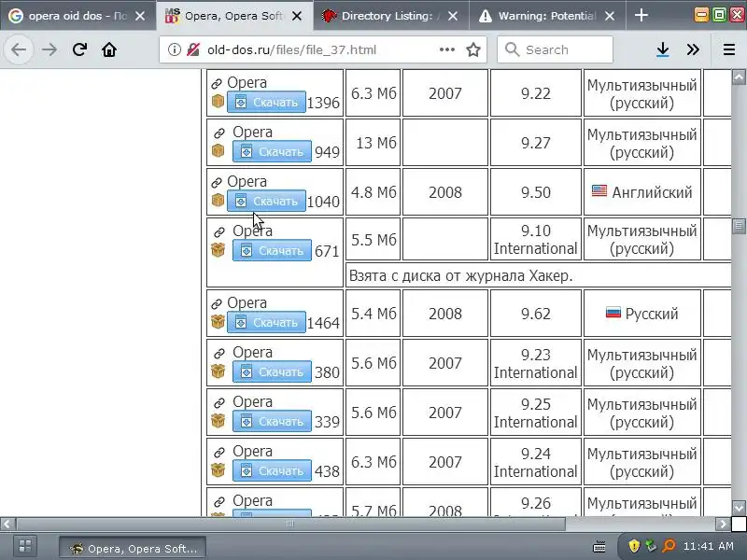Click the link icon in Opera 9.62 row
The image size is (747, 560).
click(x=217, y=304)
